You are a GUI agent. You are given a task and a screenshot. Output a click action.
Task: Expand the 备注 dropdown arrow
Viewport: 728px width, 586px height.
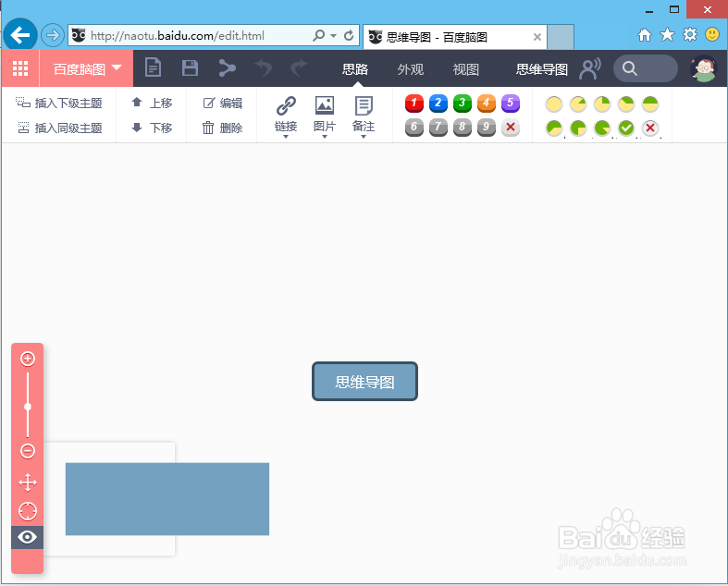click(x=364, y=137)
